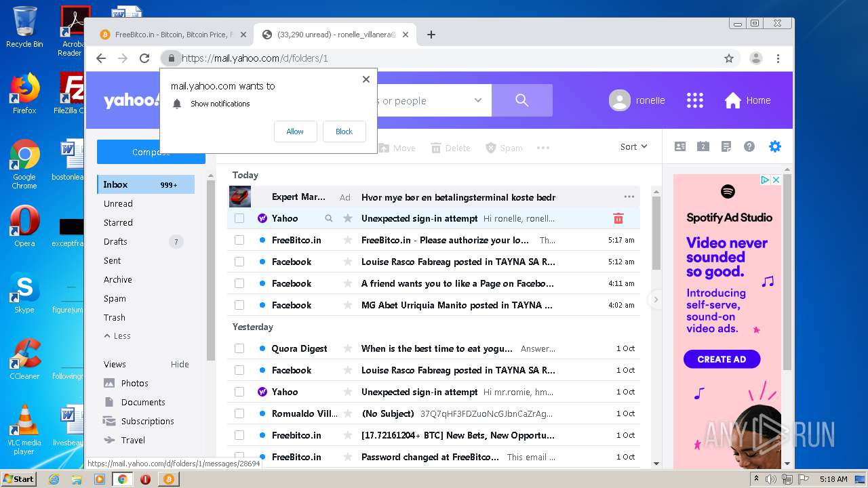Screen dimensions: 868x488
Task: Expand the search box dropdown arrow
Action: coord(478,100)
